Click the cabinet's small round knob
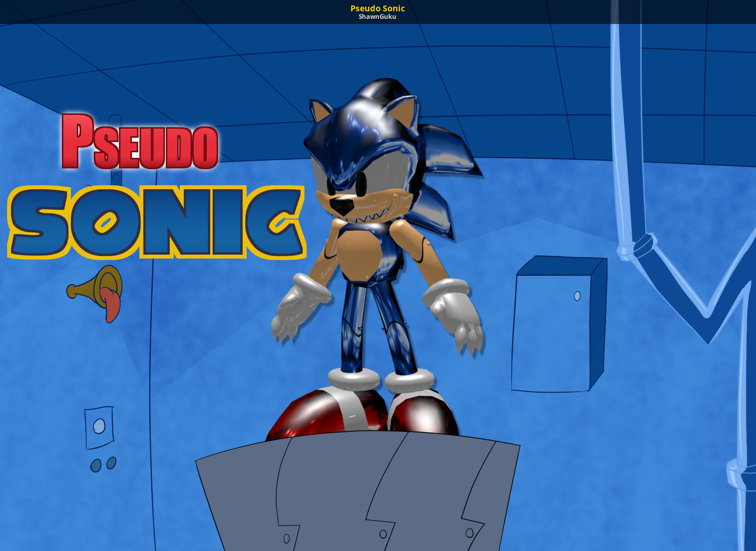The height and width of the screenshot is (551, 756). click(577, 296)
